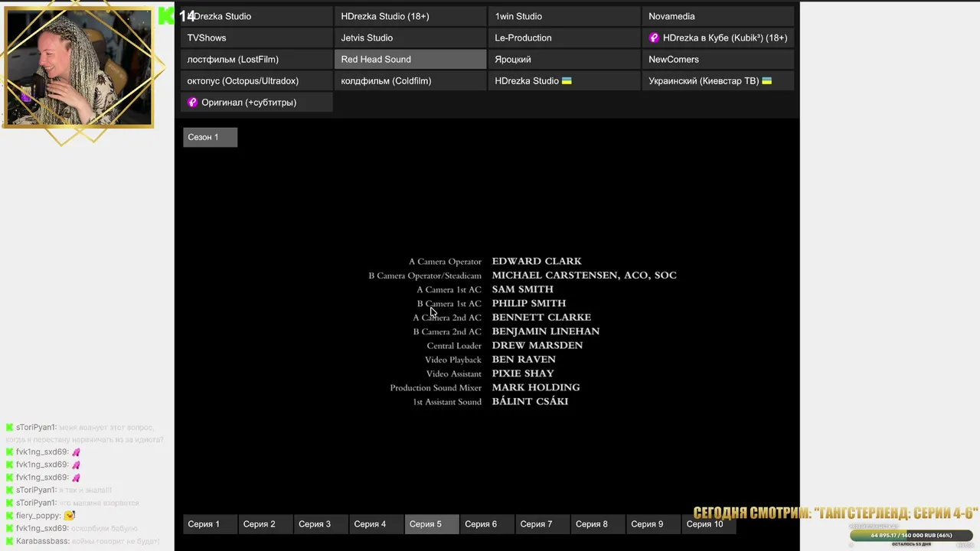Click the Video Playback credit role

453,360
